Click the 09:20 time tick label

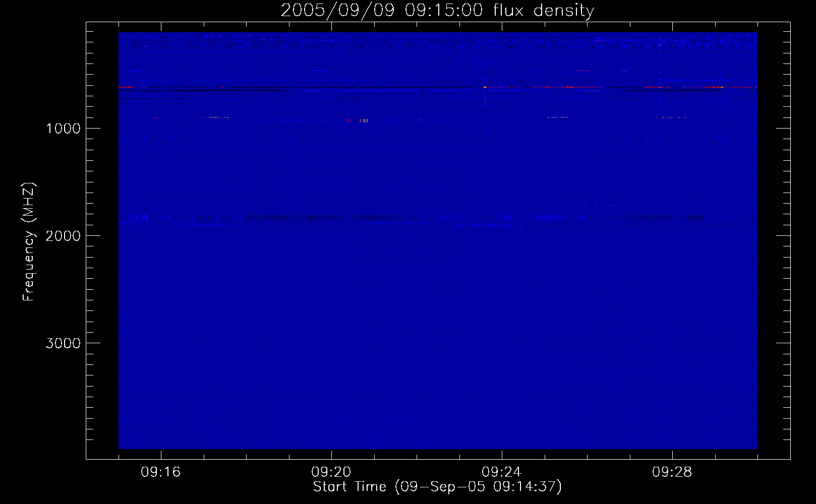pos(331,472)
